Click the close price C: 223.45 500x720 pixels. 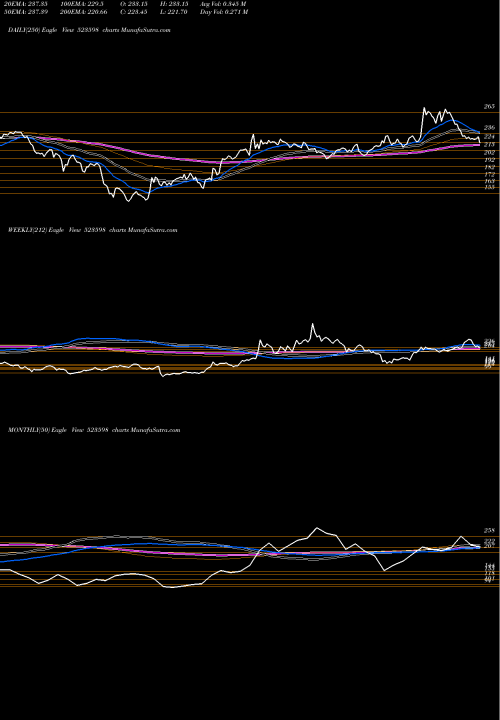(135, 12)
